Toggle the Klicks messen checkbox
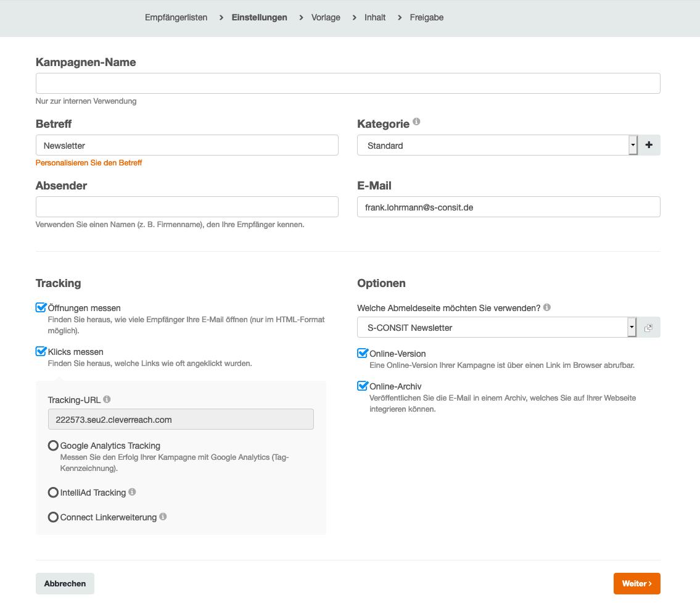700x616 pixels. 41,351
